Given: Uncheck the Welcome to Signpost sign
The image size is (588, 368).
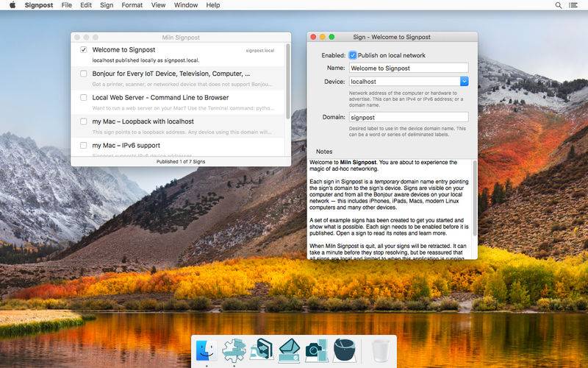Looking at the screenshot, I should (x=84, y=49).
